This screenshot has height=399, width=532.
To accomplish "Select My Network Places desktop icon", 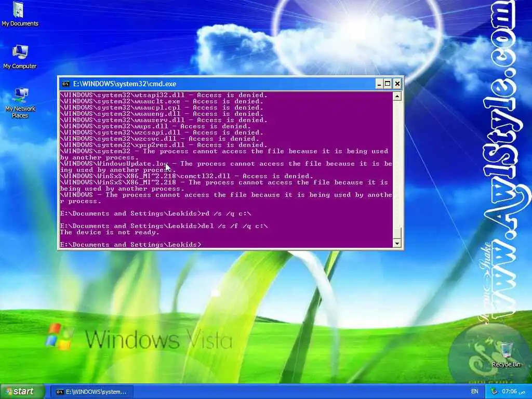I will pos(20,103).
